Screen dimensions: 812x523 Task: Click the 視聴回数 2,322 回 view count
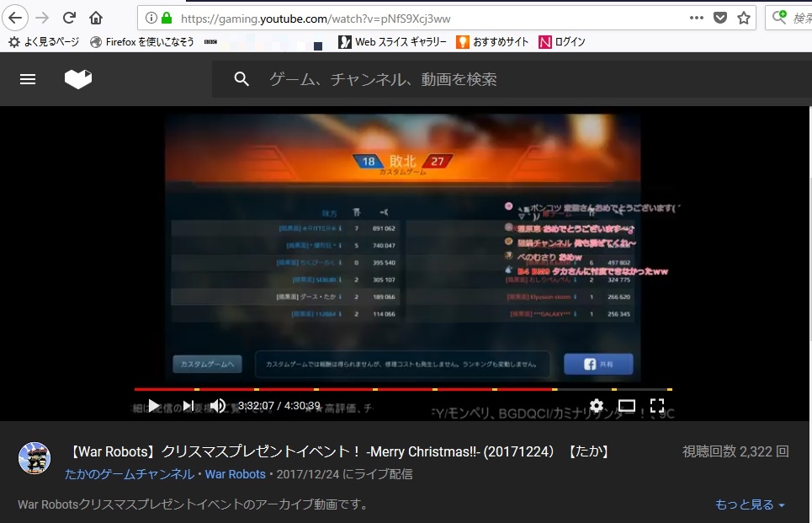pyautogui.click(x=735, y=451)
